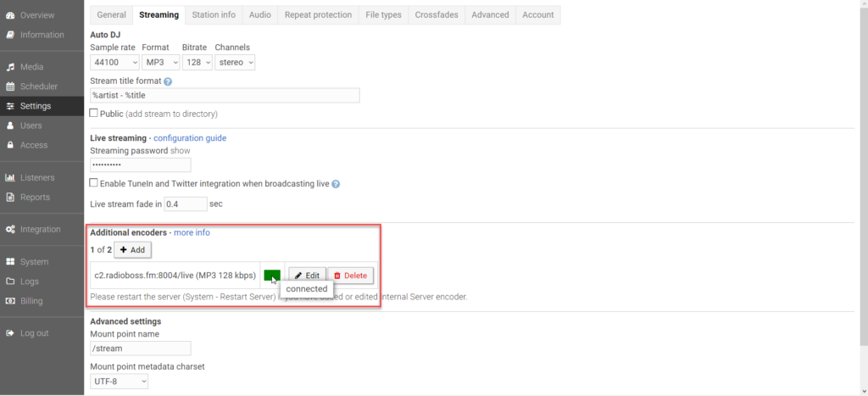Image resolution: width=868 pixels, height=396 pixels.
Task: Click the Scheduler calendar icon
Action: 10,86
